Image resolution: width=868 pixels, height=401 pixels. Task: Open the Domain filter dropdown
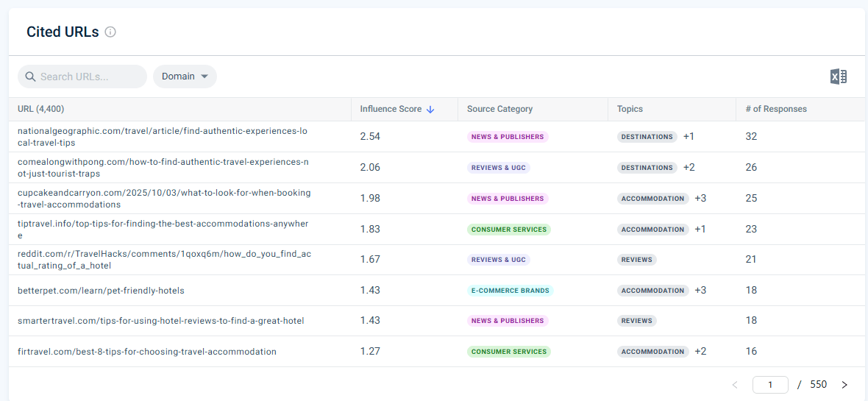(185, 77)
